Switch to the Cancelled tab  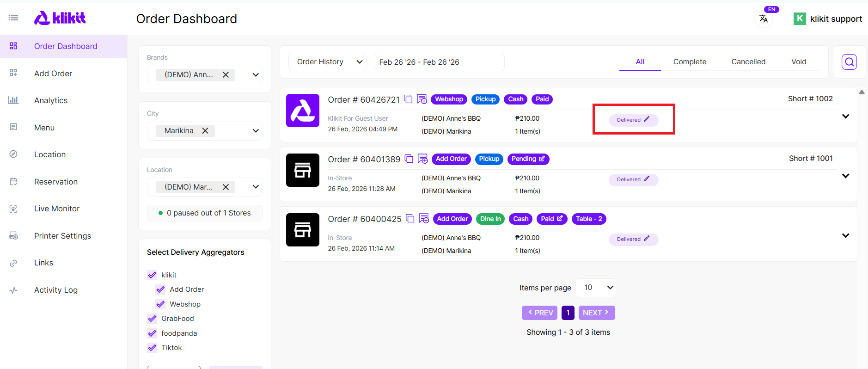click(x=748, y=62)
